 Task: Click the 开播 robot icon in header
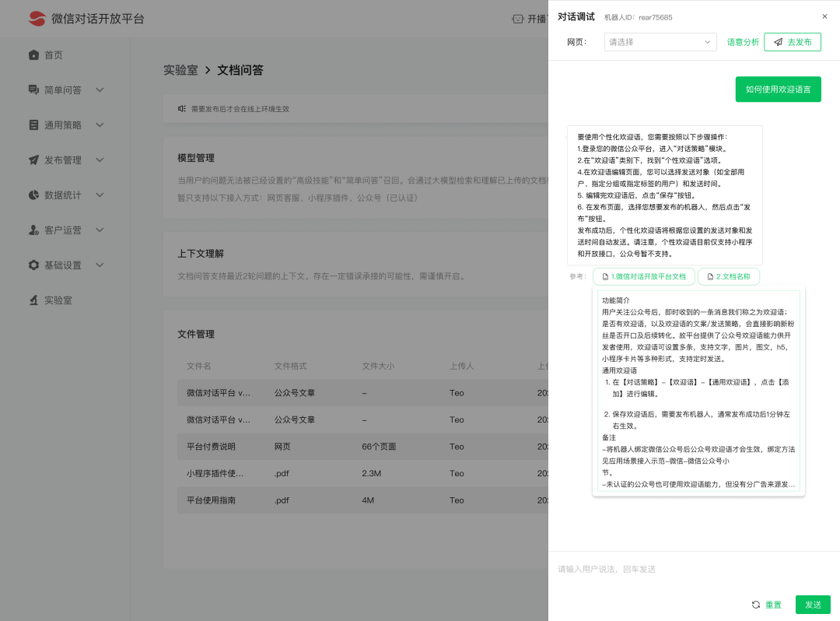click(x=518, y=19)
